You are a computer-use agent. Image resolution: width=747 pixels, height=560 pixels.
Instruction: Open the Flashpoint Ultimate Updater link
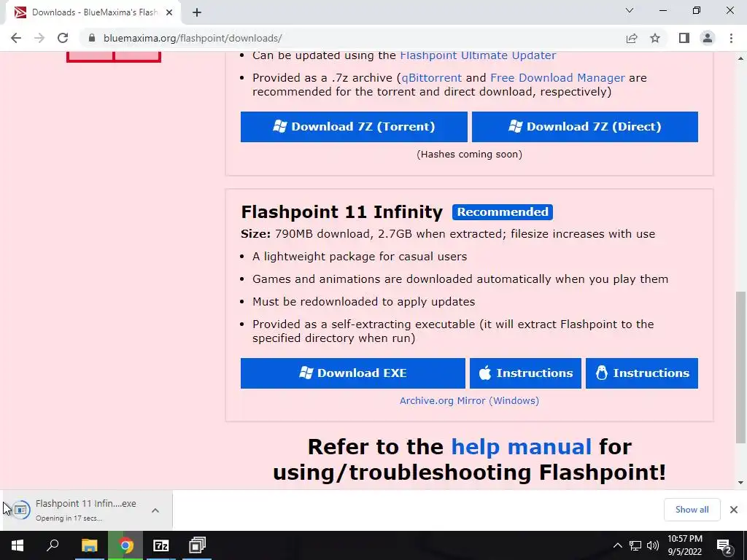pos(478,55)
